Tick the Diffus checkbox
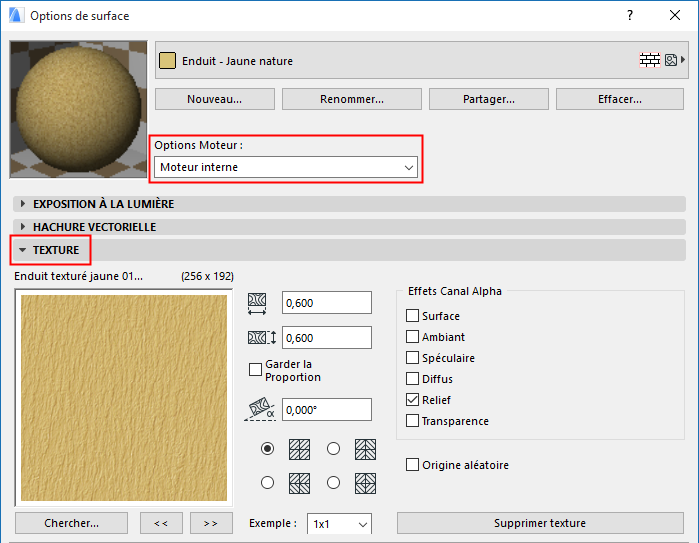Image resolution: width=699 pixels, height=543 pixels. point(412,378)
